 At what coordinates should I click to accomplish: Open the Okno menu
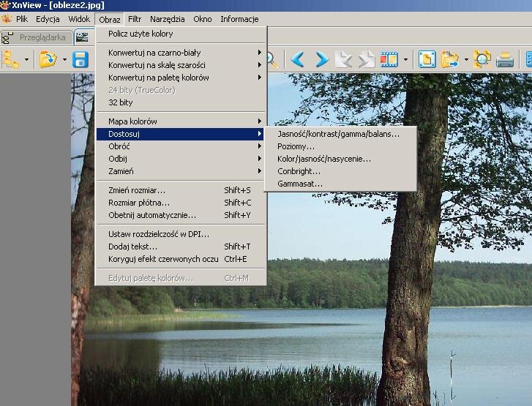tap(203, 19)
